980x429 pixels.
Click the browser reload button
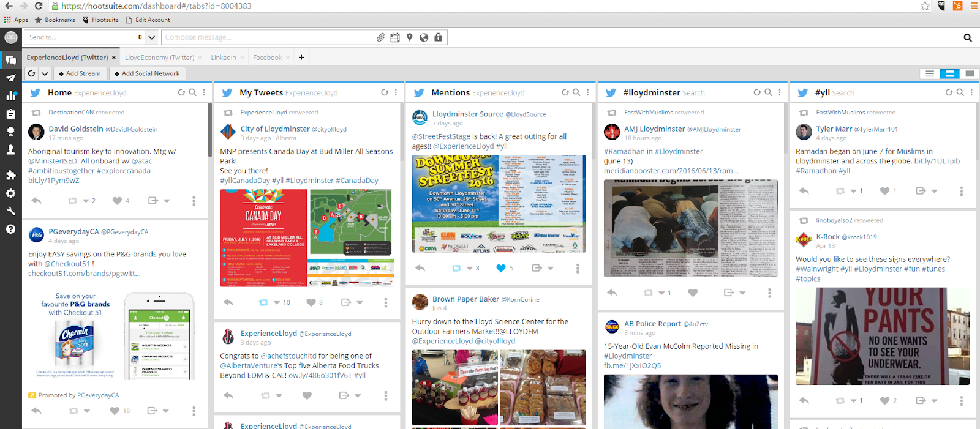click(39, 6)
